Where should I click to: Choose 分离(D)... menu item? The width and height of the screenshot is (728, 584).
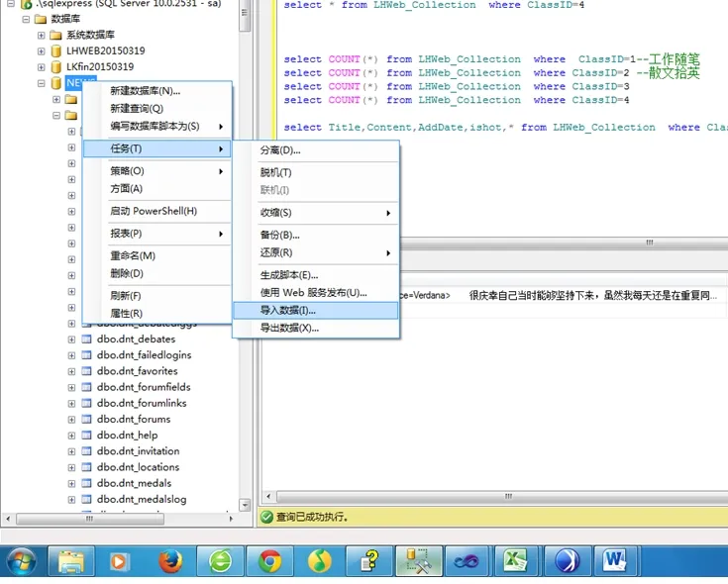[x=316, y=150]
